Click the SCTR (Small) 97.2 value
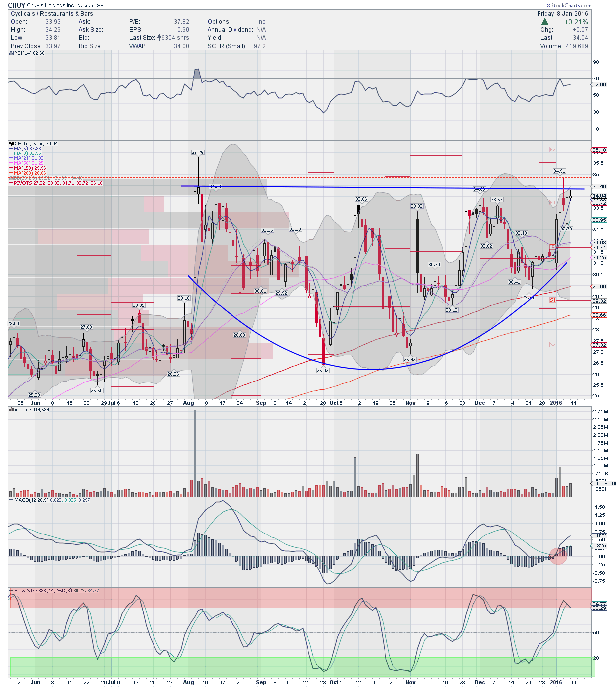The width and height of the screenshot is (616, 687). 260,46
